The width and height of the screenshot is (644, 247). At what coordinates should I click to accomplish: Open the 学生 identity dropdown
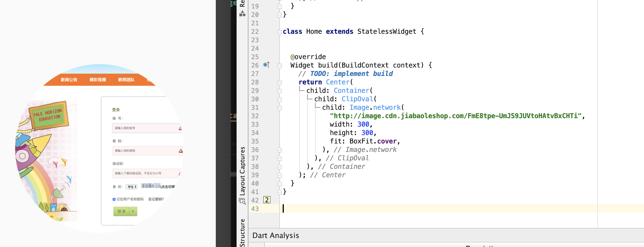(x=131, y=187)
